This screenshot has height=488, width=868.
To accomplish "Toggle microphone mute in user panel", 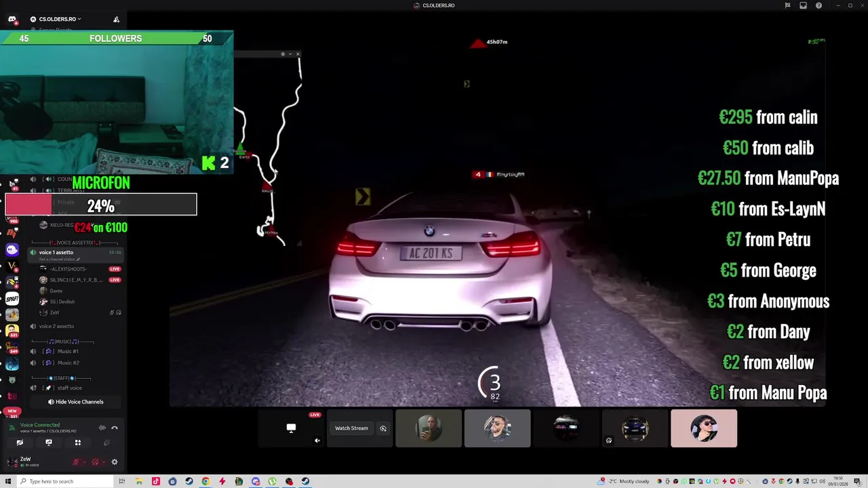I will click(x=76, y=462).
